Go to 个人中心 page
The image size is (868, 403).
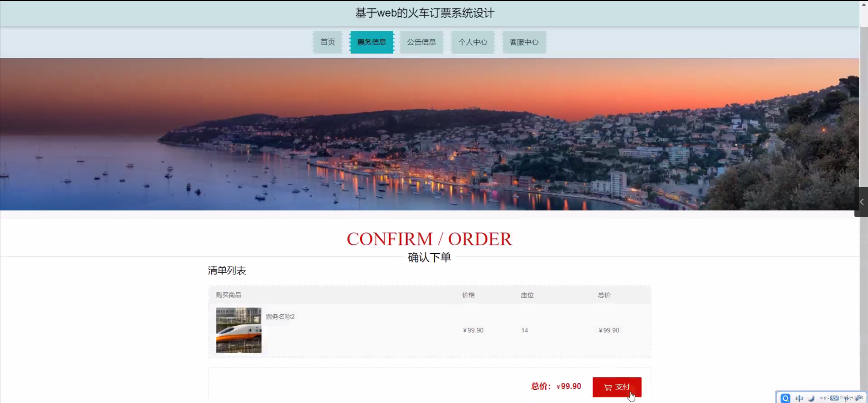(x=472, y=42)
